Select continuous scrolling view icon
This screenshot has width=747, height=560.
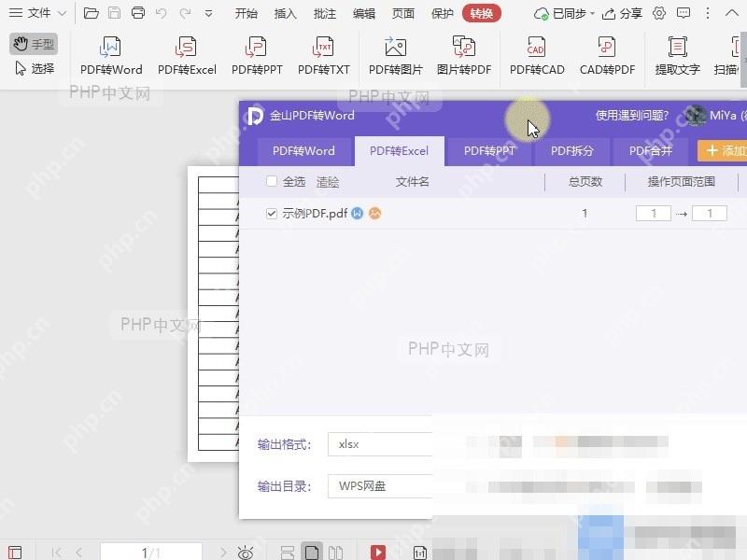288,553
